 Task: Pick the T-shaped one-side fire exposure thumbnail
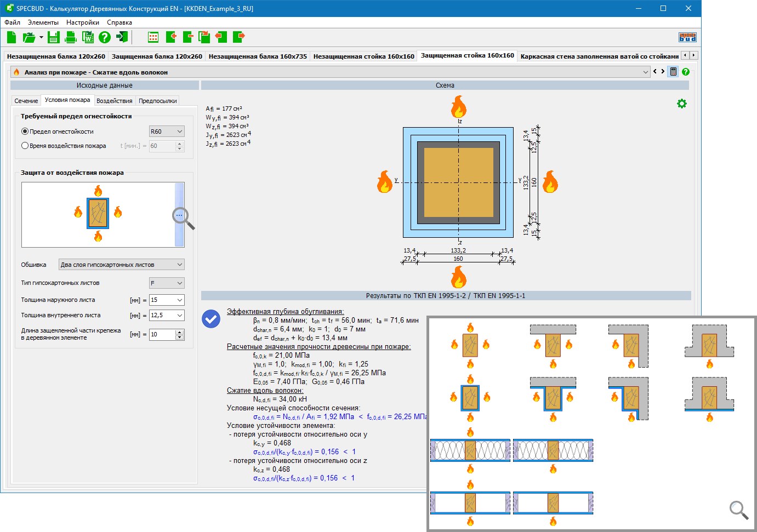point(709,345)
